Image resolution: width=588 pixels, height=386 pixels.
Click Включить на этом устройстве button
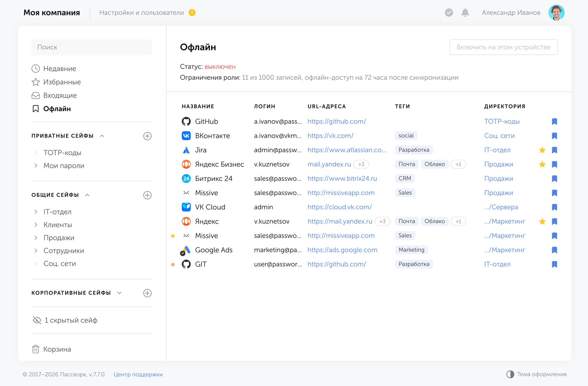503,47
